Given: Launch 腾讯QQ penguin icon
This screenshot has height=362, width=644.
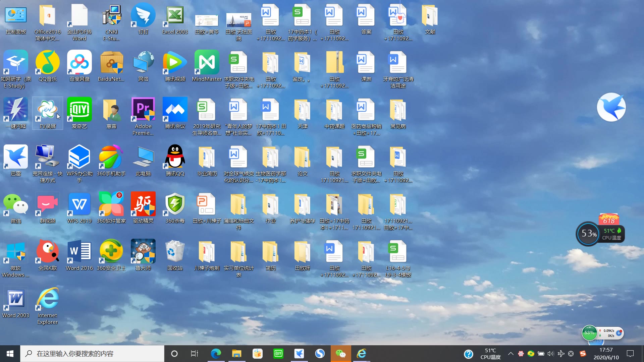Looking at the screenshot, I should click(175, 161).
